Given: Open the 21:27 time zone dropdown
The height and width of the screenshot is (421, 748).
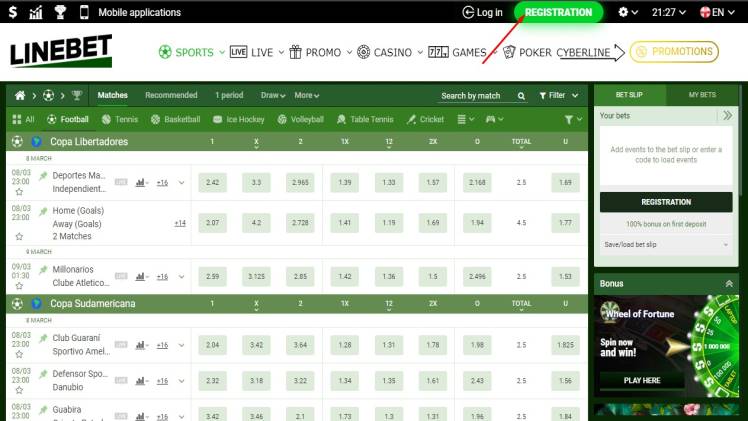Looking at the screenshot, I should 669,12.
